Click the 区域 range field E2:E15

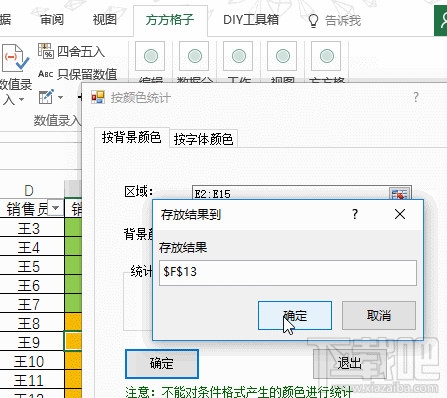tap(290, 194)
